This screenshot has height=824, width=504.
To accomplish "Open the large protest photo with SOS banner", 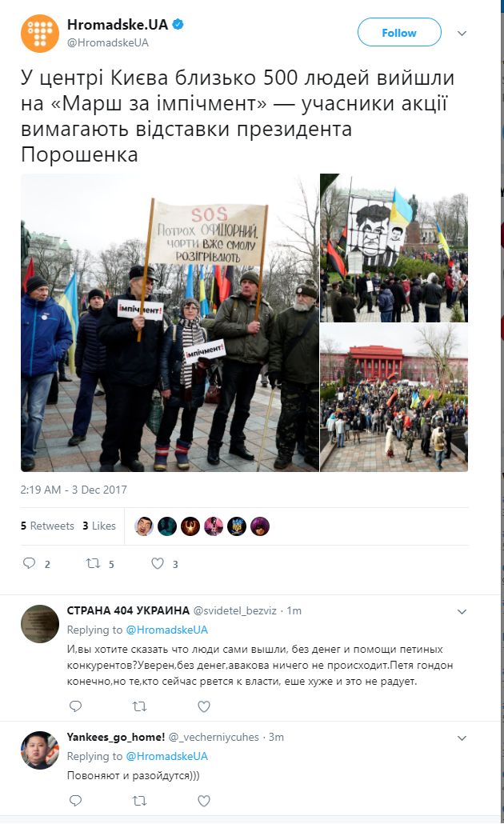I will click(x=170, y=322).
